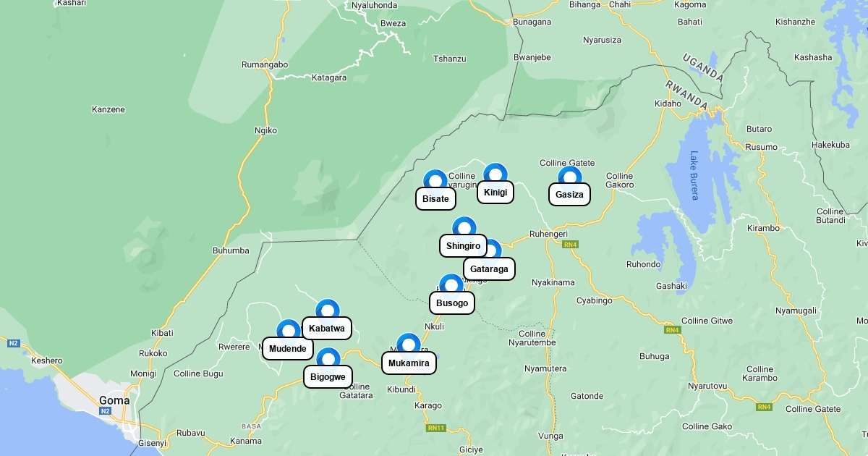Select the Mudende blue marker pin
This screenshot has width=868, height=456.
(x=289, y=330)
